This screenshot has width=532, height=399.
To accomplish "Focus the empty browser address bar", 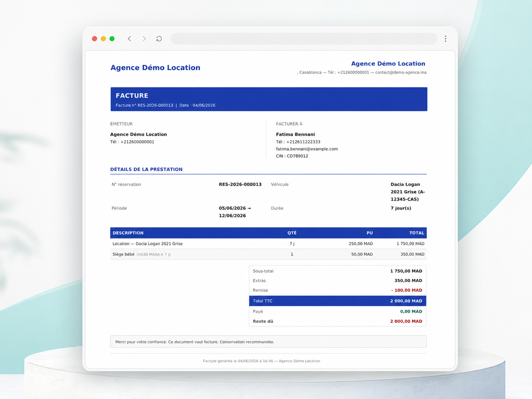I will coord(304,39).
